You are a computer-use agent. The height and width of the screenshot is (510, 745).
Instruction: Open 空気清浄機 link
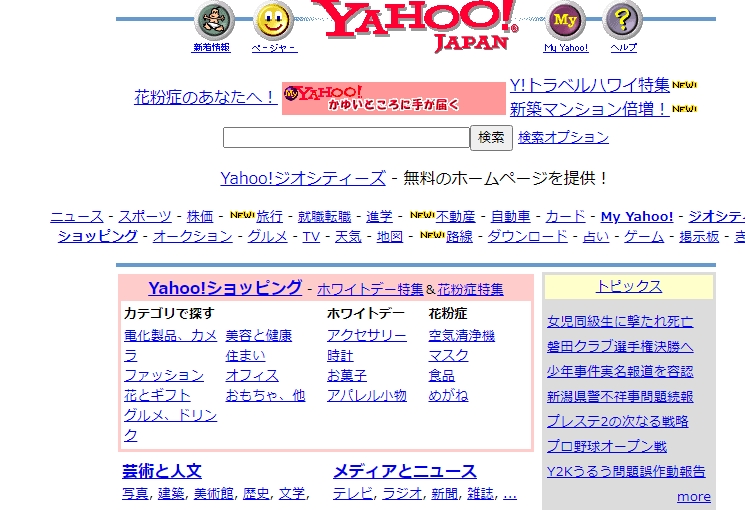click(x=462, y=336)
